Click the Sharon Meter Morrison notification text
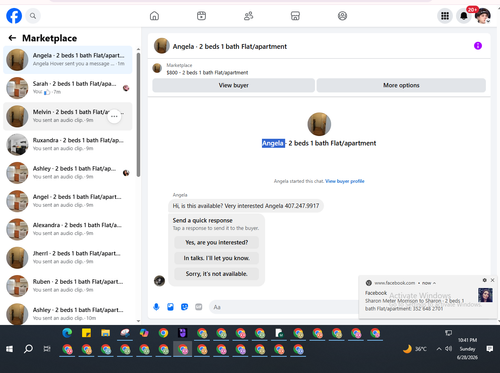500x373 pixels. coord(414,305)
